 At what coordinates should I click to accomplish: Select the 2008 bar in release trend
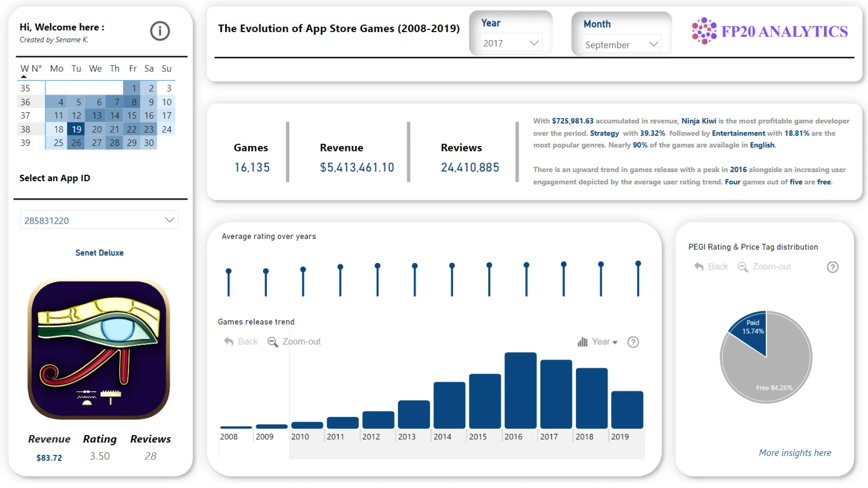point(236,427)
